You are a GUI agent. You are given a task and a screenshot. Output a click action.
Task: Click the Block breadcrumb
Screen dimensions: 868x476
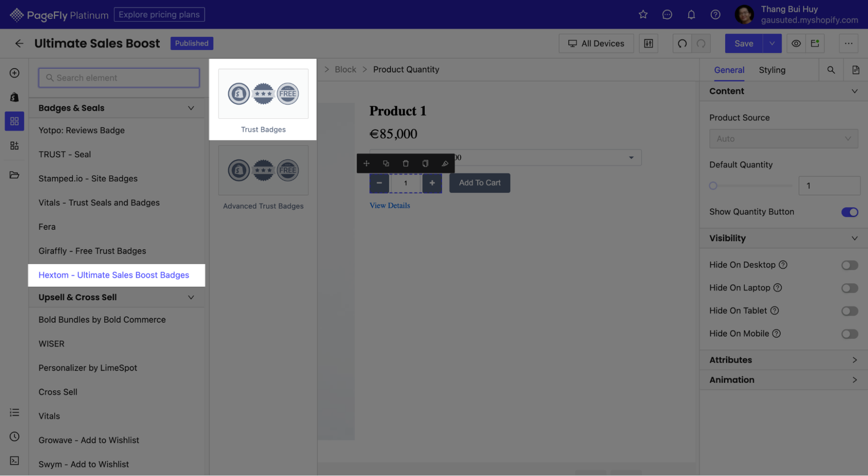tap(345, 69)
